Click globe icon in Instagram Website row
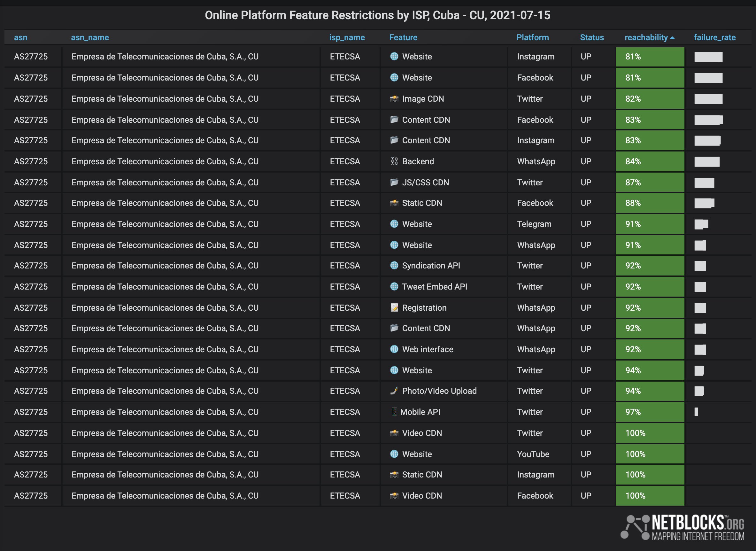Viewport: 756px width, 551px height. click(x=394, y=56)
